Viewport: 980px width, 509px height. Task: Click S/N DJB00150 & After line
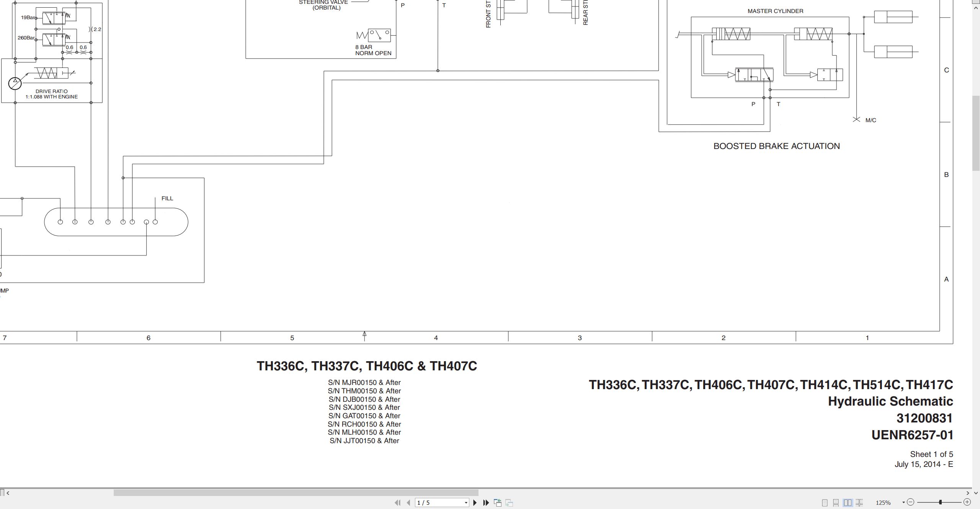coord(364,399)
